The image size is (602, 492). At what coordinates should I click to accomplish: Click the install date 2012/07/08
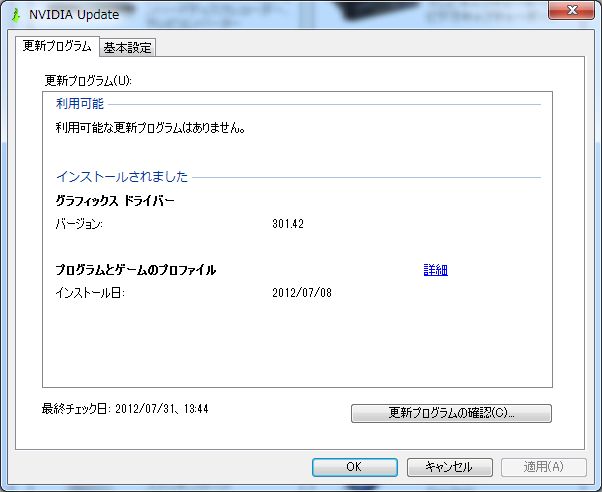tap(302, 293)
